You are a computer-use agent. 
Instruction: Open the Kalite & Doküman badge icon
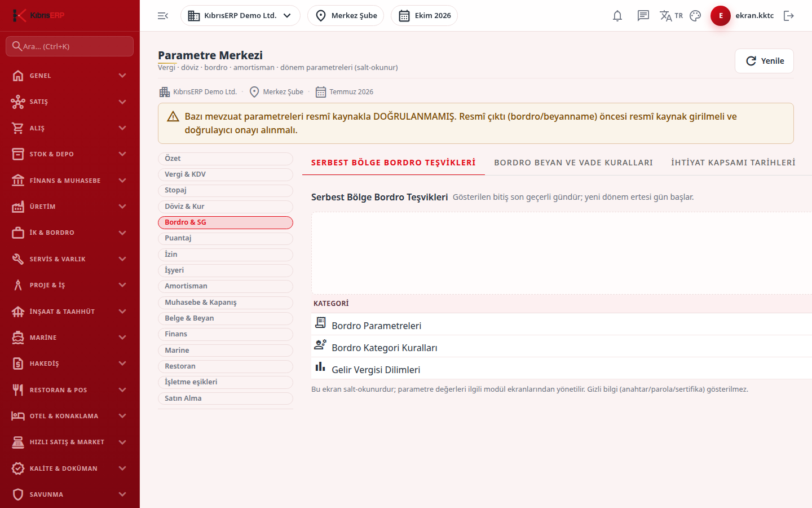click(18, 468)
